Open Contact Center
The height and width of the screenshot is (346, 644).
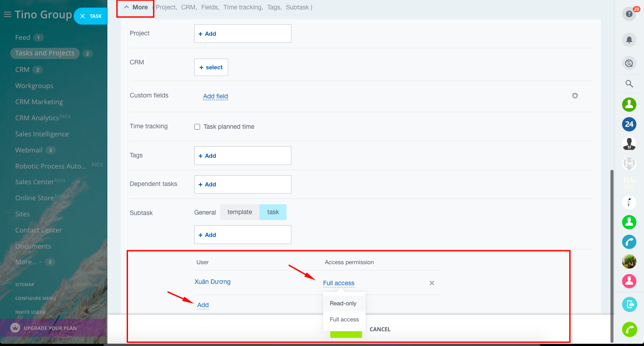(x=38, y=230)
